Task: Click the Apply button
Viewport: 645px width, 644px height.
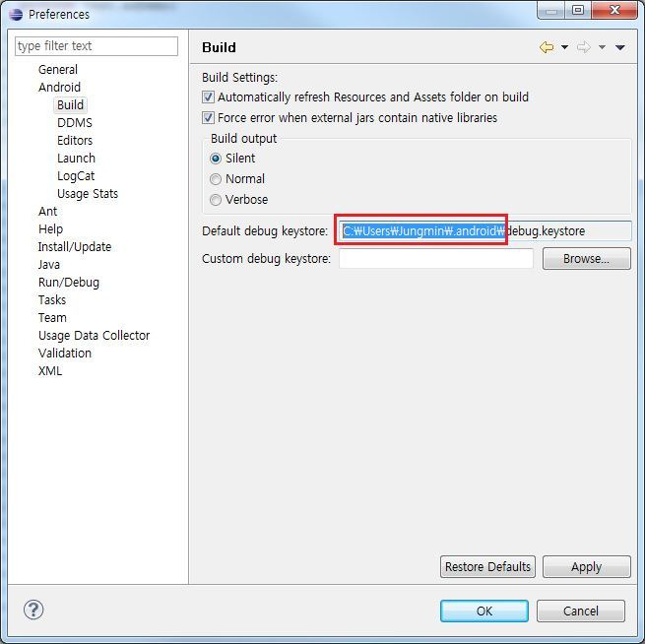Action: 586,566
